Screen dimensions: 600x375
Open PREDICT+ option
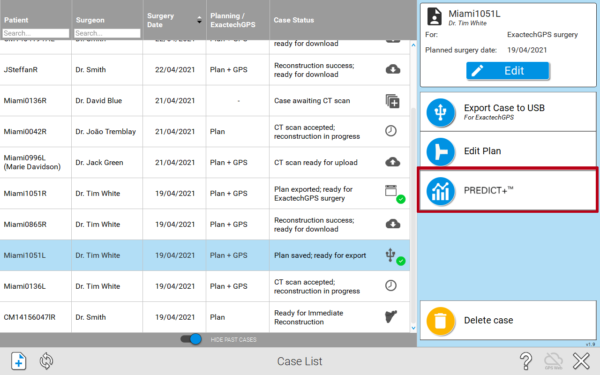pyautogui.click(x=508, y=190)
